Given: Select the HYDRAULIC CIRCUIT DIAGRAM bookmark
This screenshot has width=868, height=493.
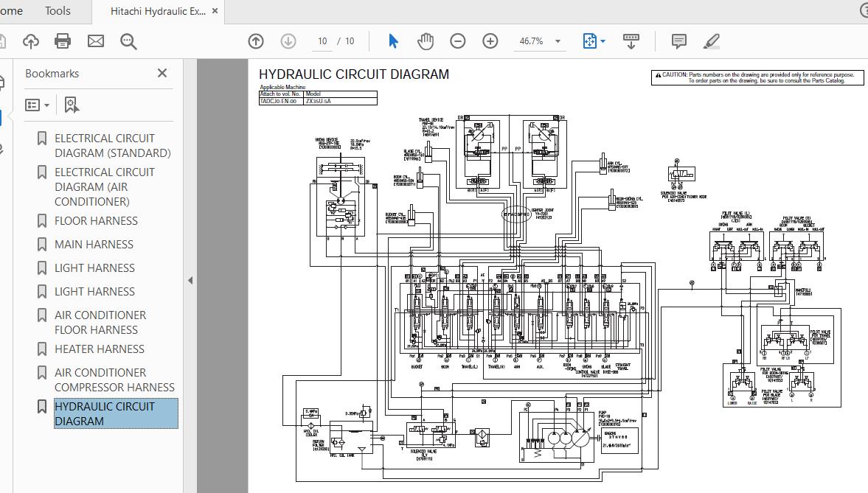Looking at the screenshot, I should point(116,414).
